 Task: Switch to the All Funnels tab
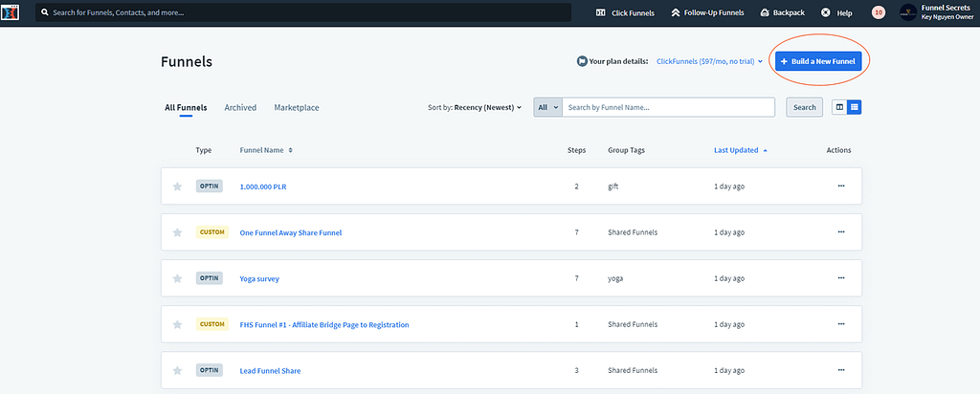pos(186,107)
